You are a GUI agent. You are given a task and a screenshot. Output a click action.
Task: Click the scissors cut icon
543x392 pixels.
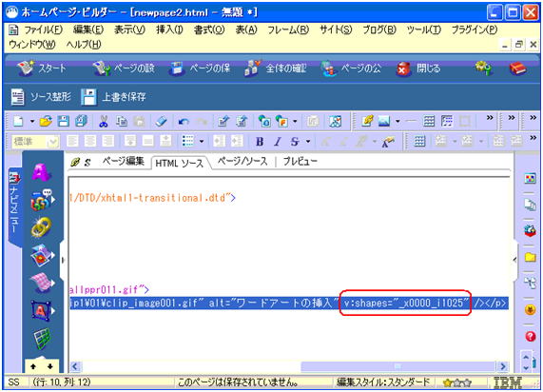coord(104,121)
